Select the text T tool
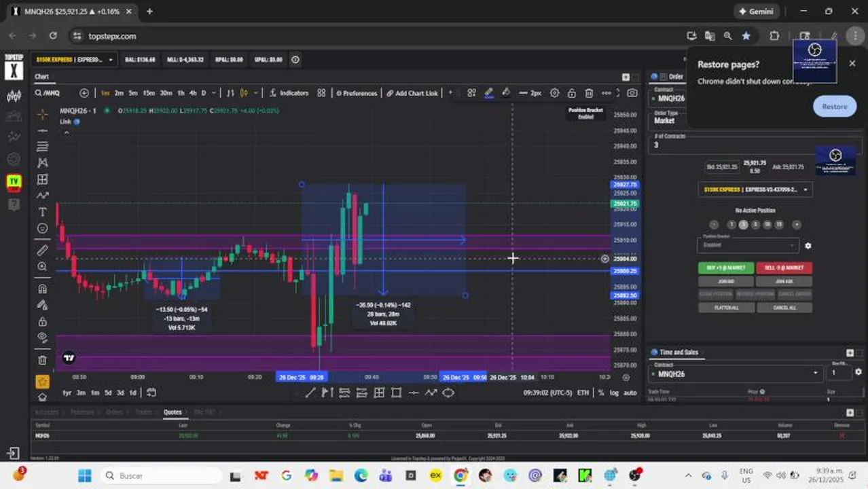 42,213
